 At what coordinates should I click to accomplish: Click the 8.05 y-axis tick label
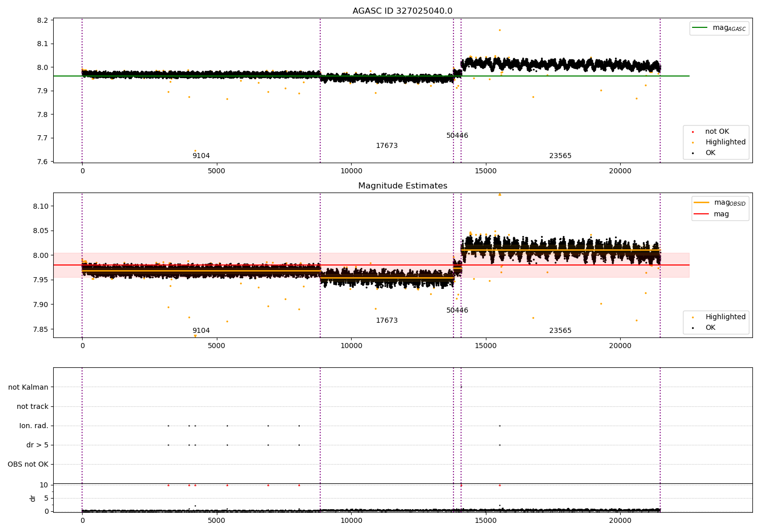(x=41, y=231)
